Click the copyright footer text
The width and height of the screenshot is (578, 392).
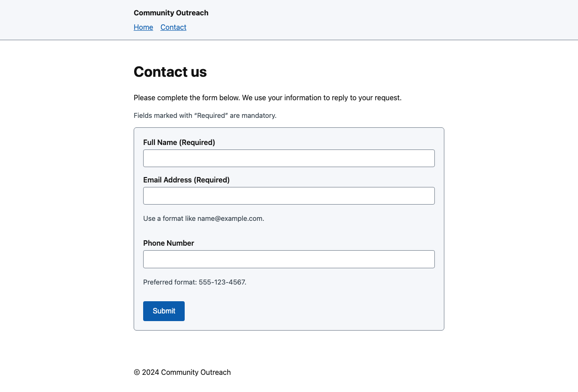pos(182,372)
